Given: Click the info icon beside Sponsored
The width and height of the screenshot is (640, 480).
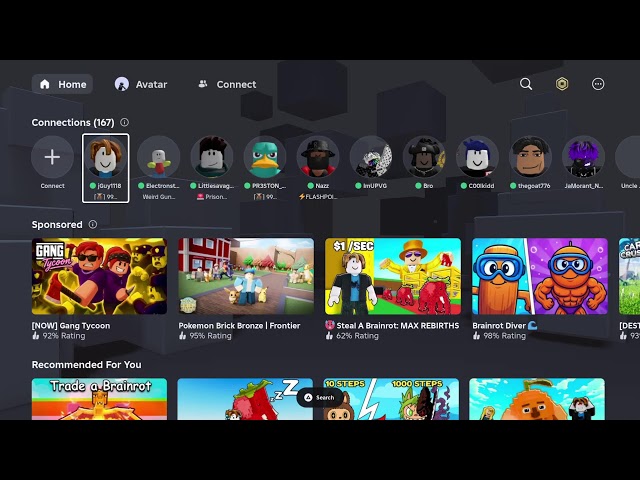Looking at the screenshot, I should pos(94,225).
